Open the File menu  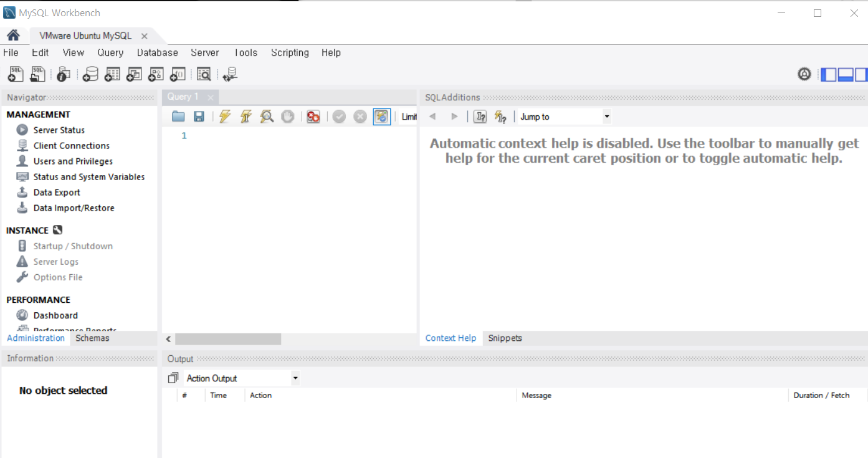point(11,52)
